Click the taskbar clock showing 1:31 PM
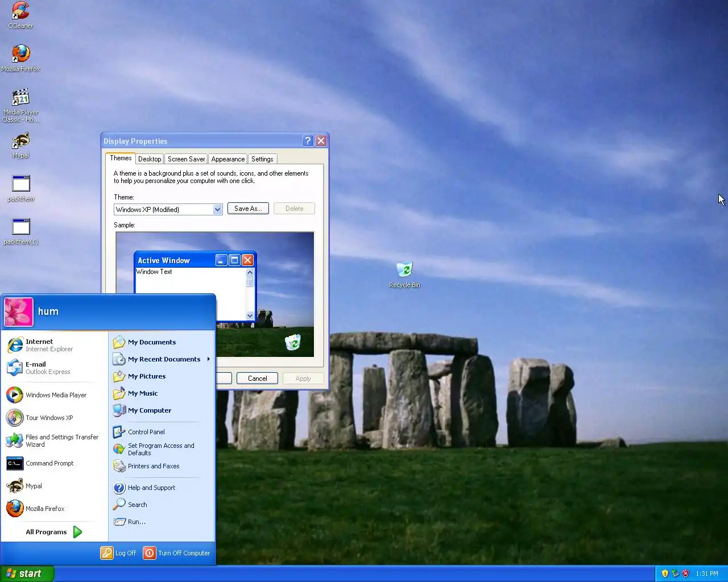The image size is (728, 582). click(x=707, y=573)
